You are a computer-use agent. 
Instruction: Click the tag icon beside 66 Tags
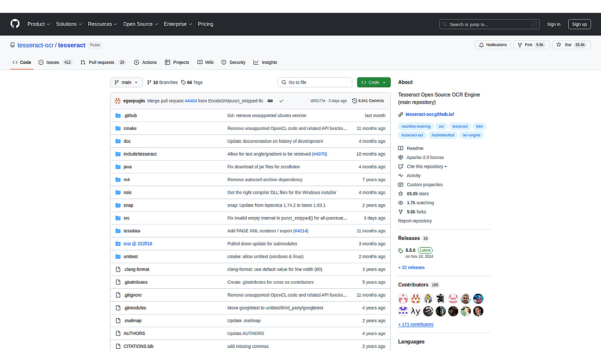click(x=184, y=83)
